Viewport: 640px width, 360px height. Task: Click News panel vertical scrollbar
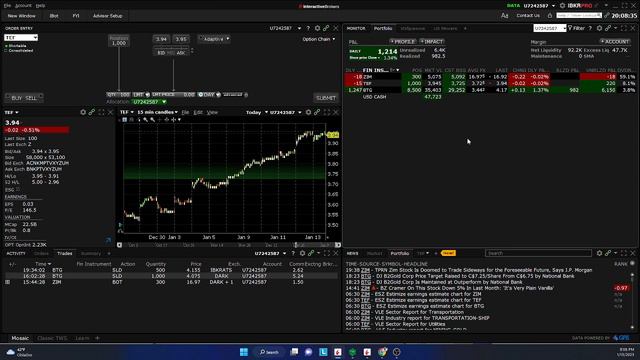tap(632, 300)
